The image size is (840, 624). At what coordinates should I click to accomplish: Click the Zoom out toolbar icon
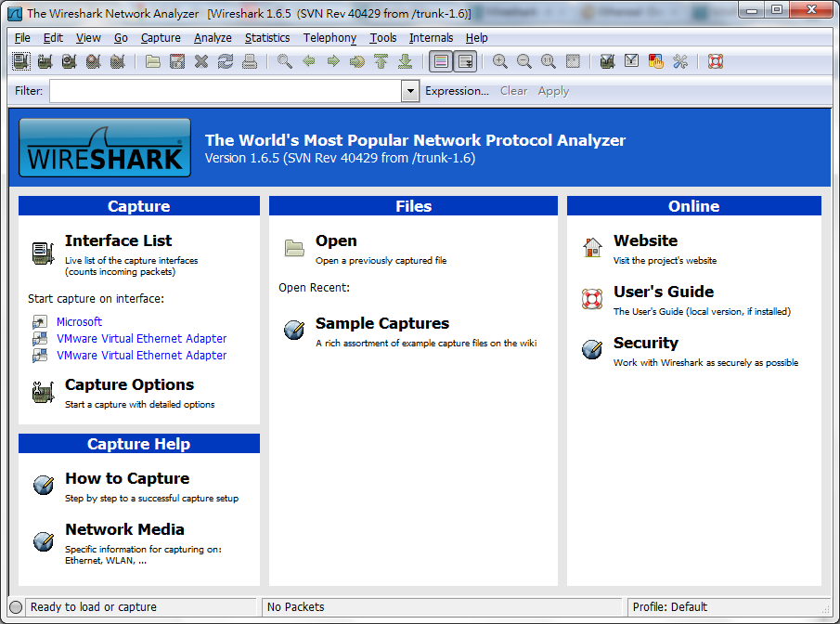(524, 61)
